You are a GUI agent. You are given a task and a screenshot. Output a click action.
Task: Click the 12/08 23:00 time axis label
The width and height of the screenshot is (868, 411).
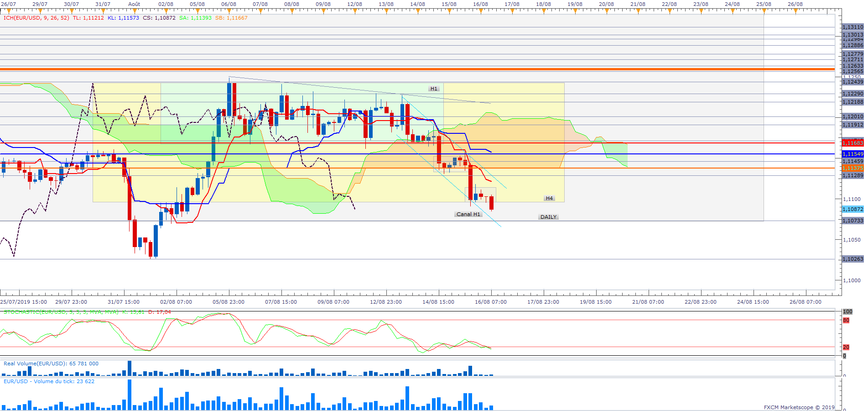pyautogui.click(x=386, y=302)
